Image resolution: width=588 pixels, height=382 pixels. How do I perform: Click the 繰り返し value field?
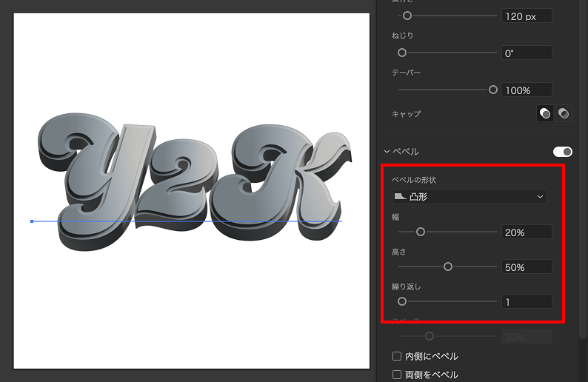tap(527, 302)
